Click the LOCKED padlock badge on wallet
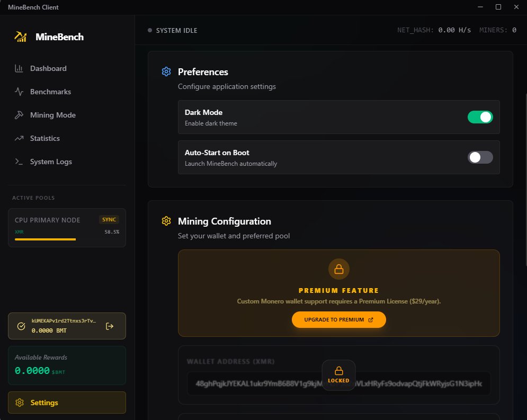The width and height of the screenshot is (527, 420). point(338,375)
